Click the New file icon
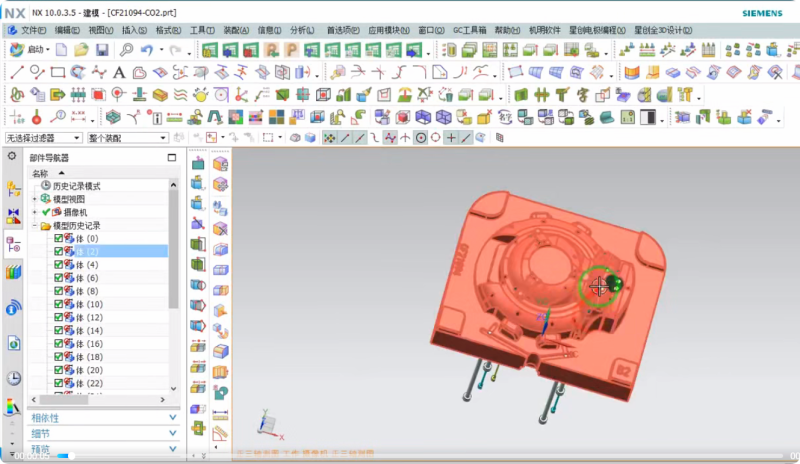Image resolution: width=800 pixels, height=464 pixels. click(x=62, y=49)
